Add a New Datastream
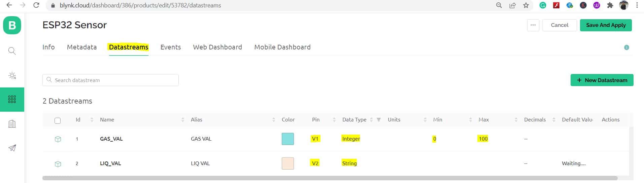This screenshot has height=183, width=644. tap(602, 80)
